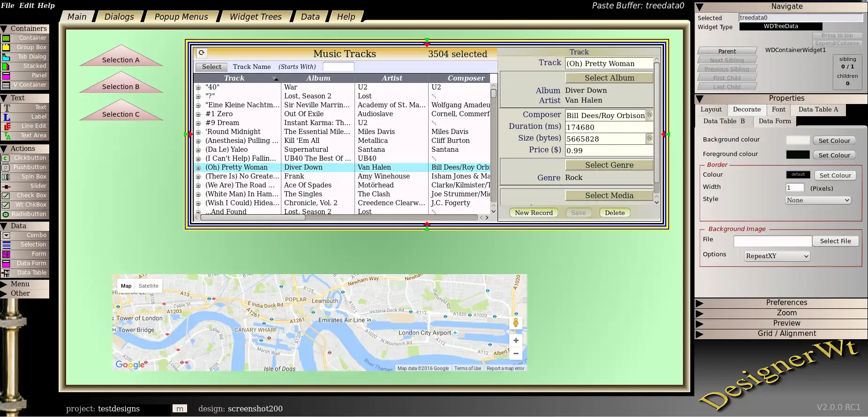The image size is (868, 417).
Task: Click the black Foreground colour swatch
Action: point(798,155)
